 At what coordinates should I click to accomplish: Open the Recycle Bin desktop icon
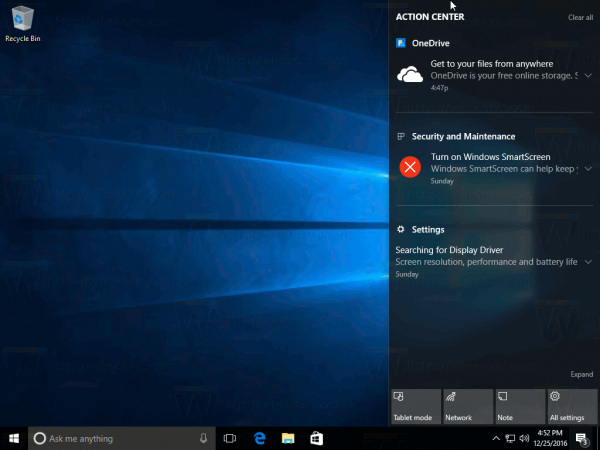pos(23,24)
